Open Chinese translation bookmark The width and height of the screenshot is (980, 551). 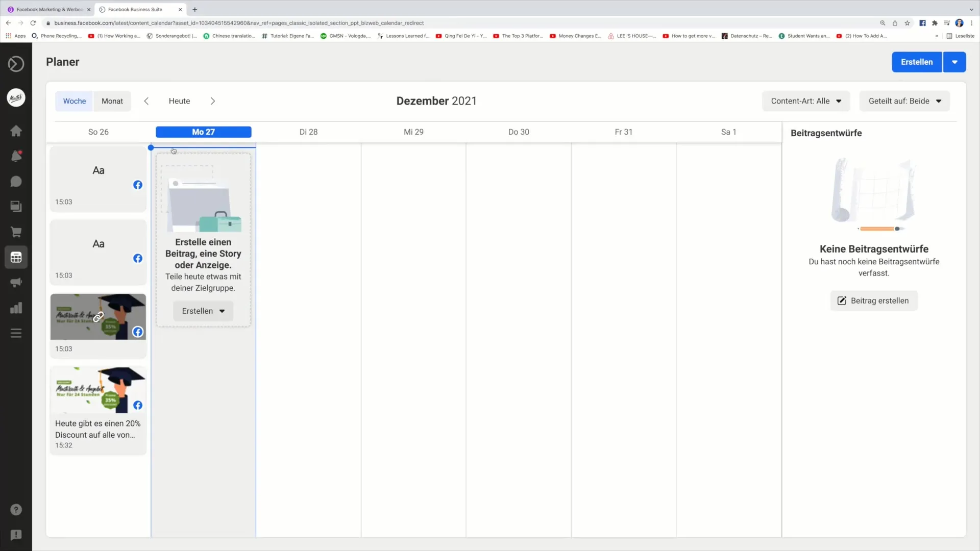pos(229,36)
